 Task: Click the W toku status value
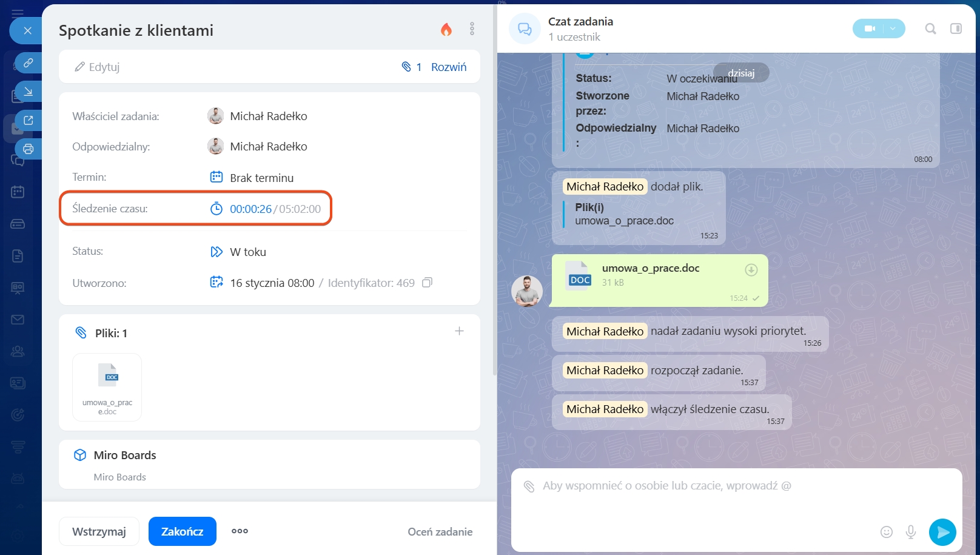pos(248,252)
